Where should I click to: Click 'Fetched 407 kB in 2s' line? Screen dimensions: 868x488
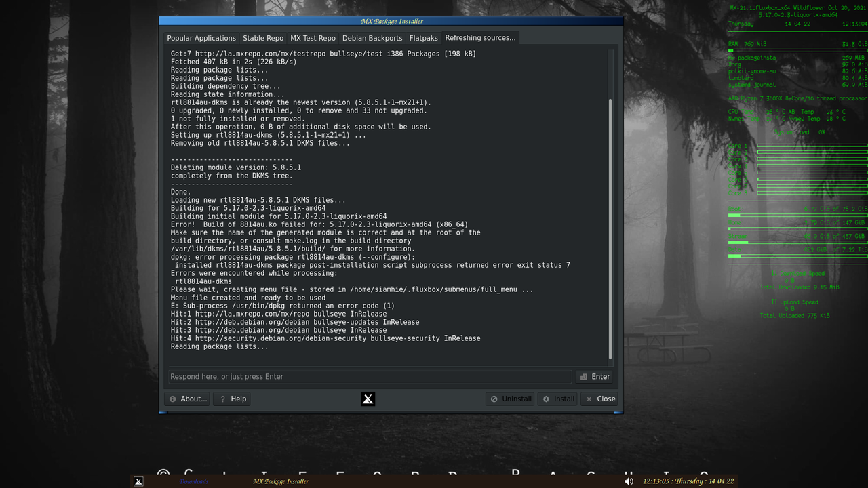233,62
